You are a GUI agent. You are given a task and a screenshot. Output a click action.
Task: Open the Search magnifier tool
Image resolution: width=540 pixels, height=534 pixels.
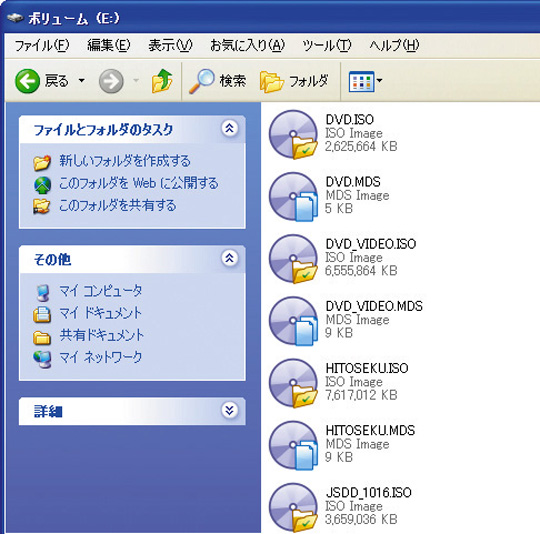pos(218,81)
